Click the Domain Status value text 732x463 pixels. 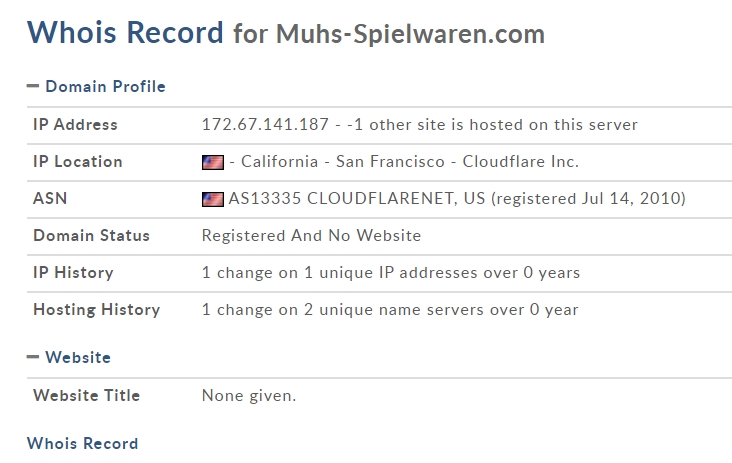click(311, 236)
